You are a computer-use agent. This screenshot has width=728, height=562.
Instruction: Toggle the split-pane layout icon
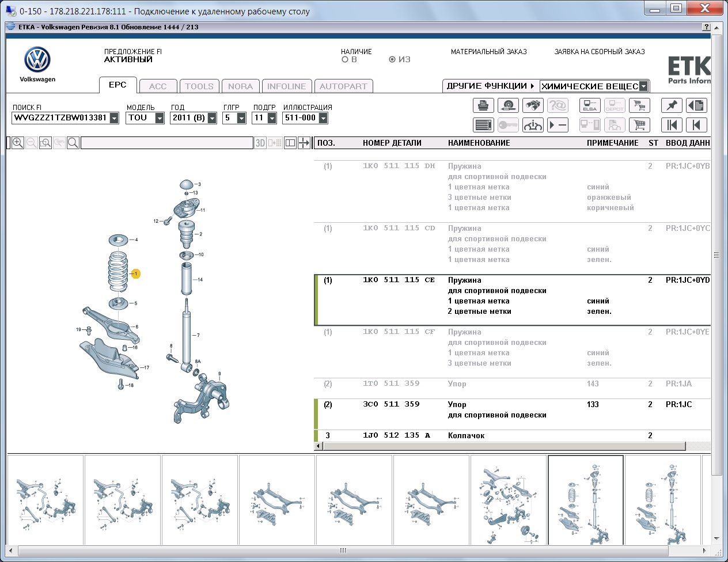(x=290, y=143)
